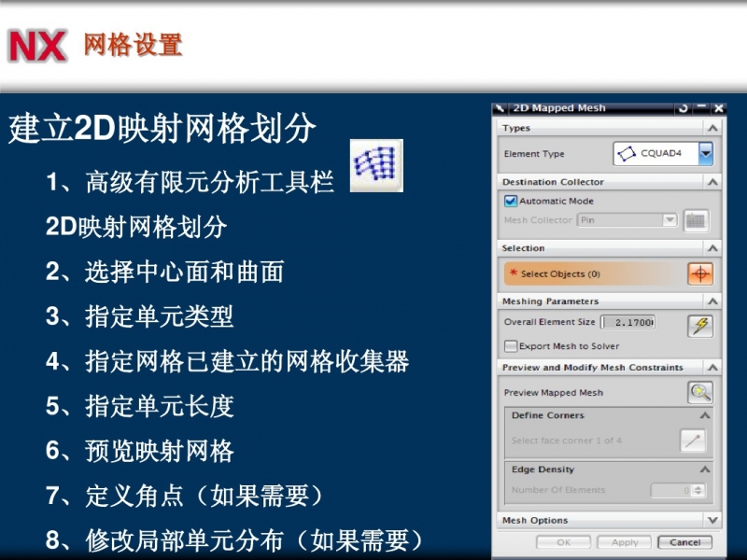Collapse the Types section
This screenshot has height=560, width=747.
click(x=712, y=128)
